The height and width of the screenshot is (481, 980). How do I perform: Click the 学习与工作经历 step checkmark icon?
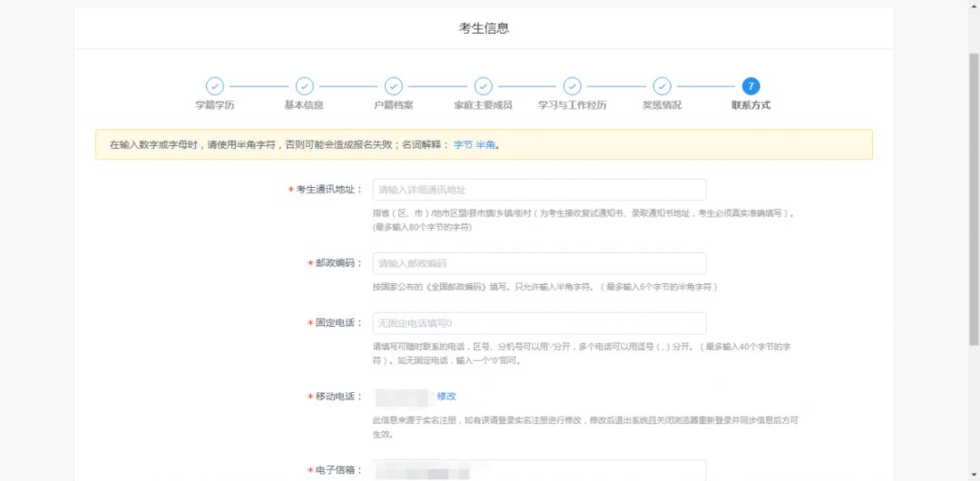click(573, 86)
